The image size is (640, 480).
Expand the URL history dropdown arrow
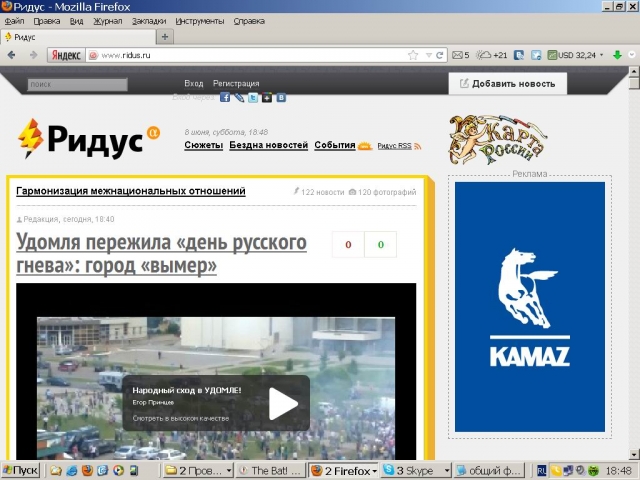[x=427, y=55]
